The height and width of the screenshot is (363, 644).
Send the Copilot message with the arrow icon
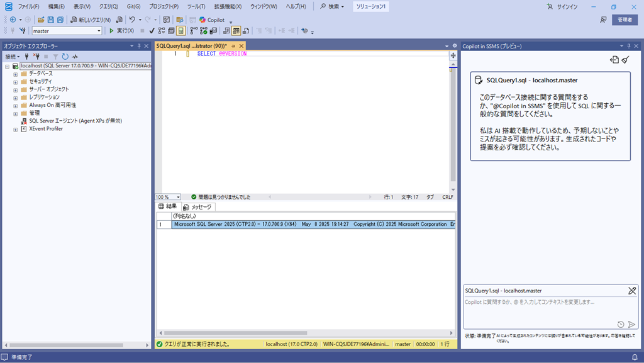[631, 325]
